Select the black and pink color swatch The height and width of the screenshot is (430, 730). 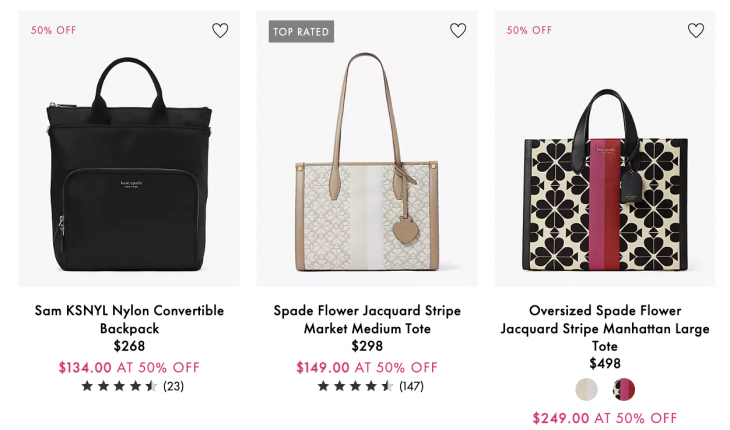click(624, 389)
